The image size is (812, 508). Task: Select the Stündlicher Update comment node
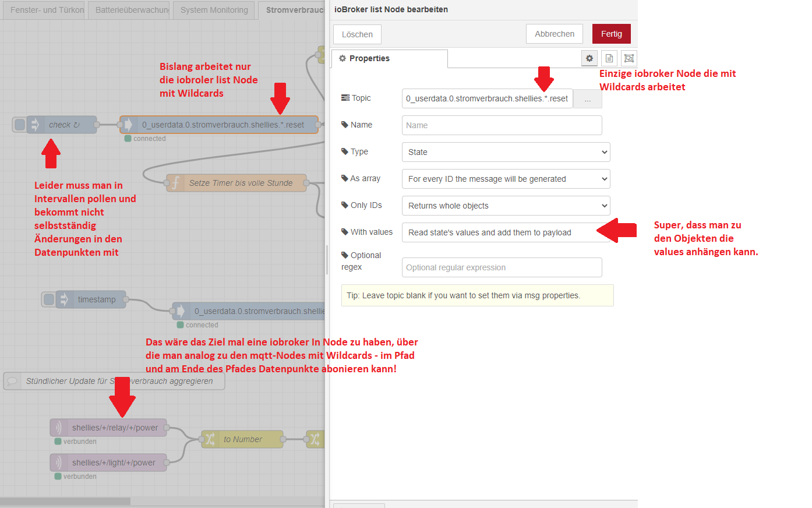(x=114, y=381)
